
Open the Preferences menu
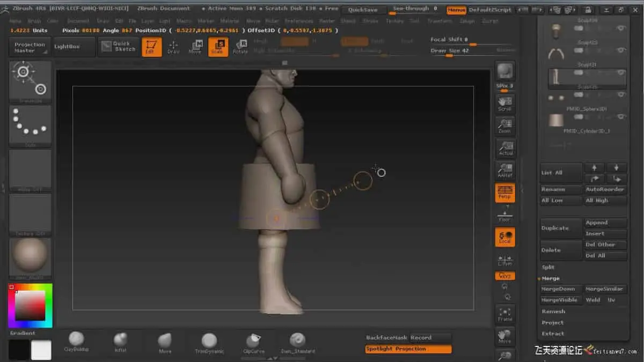tap(298, 21)
